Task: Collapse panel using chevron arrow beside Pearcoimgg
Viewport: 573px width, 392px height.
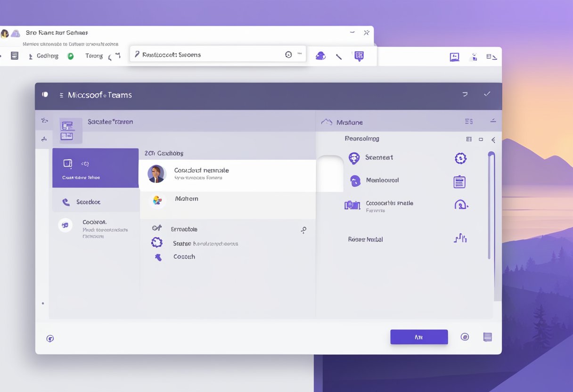Action: click(493, 139)
